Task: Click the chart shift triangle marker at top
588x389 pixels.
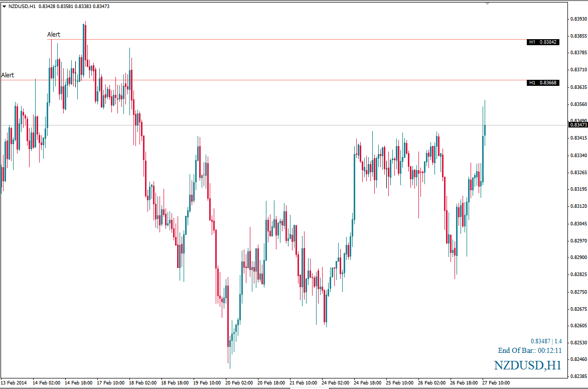Action: 487,4
